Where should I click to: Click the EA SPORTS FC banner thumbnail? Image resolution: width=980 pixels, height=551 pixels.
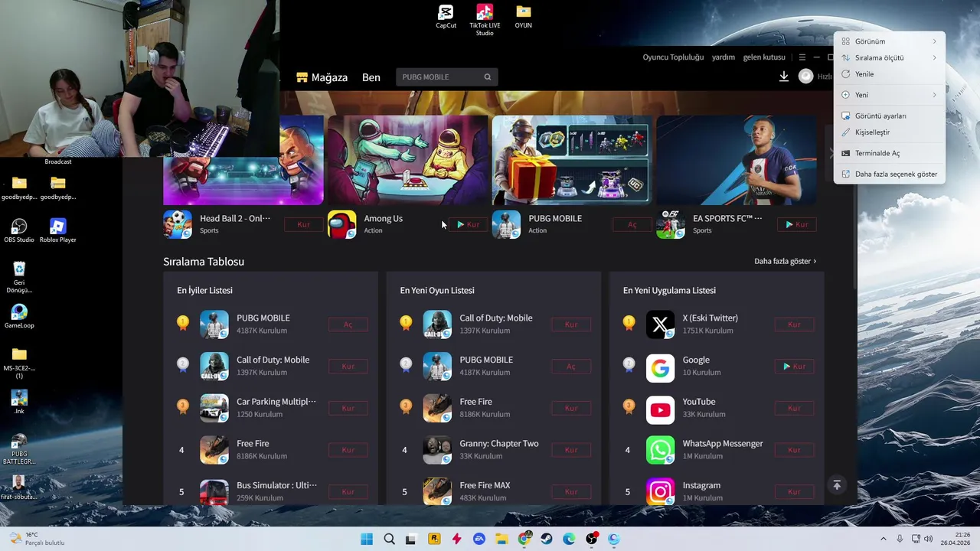[736, 160]
